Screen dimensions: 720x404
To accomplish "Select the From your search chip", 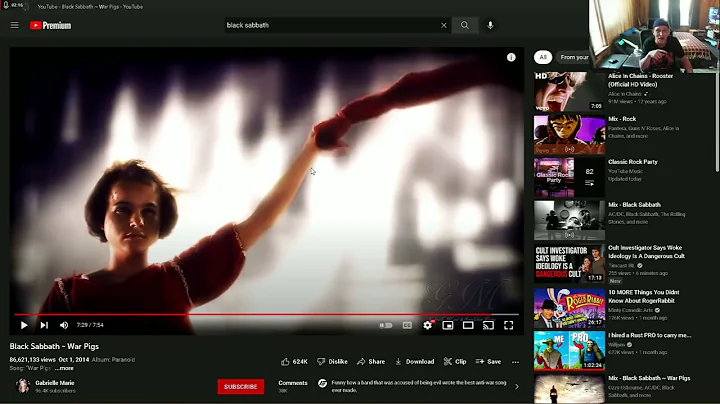I will (x=574, y=57).
